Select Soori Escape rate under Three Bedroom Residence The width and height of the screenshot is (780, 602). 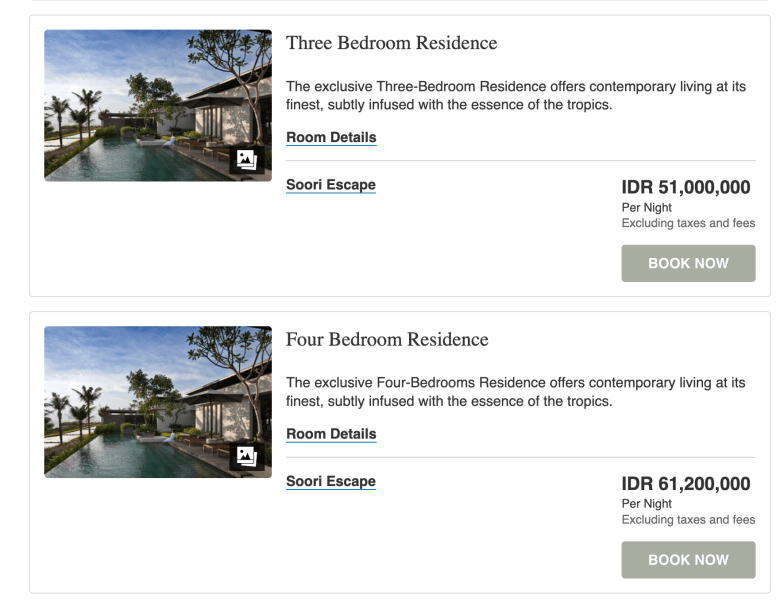tap(331, 184)
